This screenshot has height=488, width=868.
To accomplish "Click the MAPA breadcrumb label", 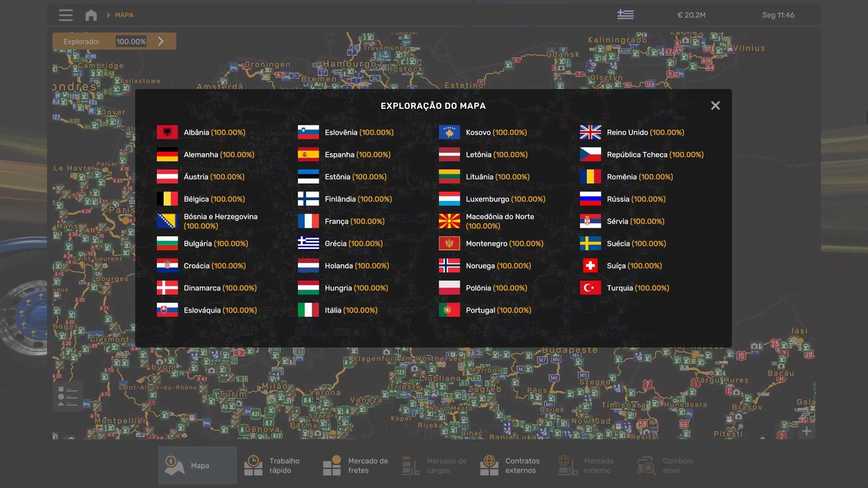I will [124, 15].
